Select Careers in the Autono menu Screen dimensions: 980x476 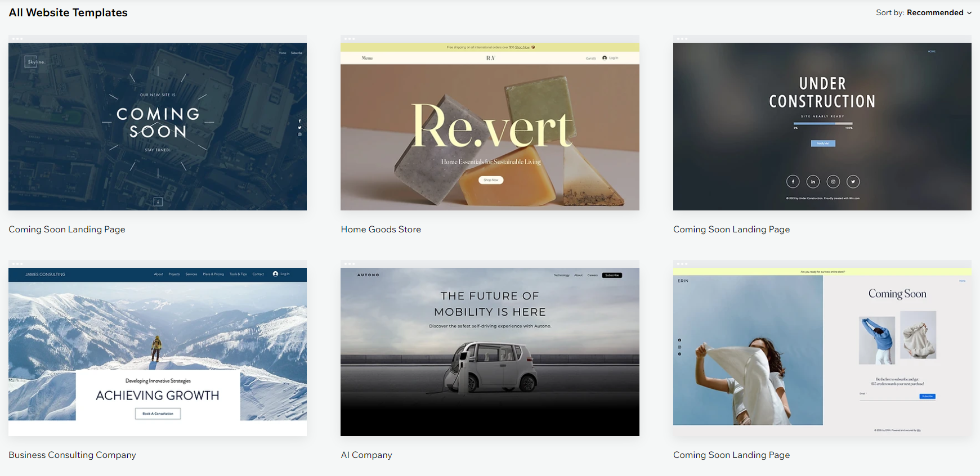click(x=593, y=275)
